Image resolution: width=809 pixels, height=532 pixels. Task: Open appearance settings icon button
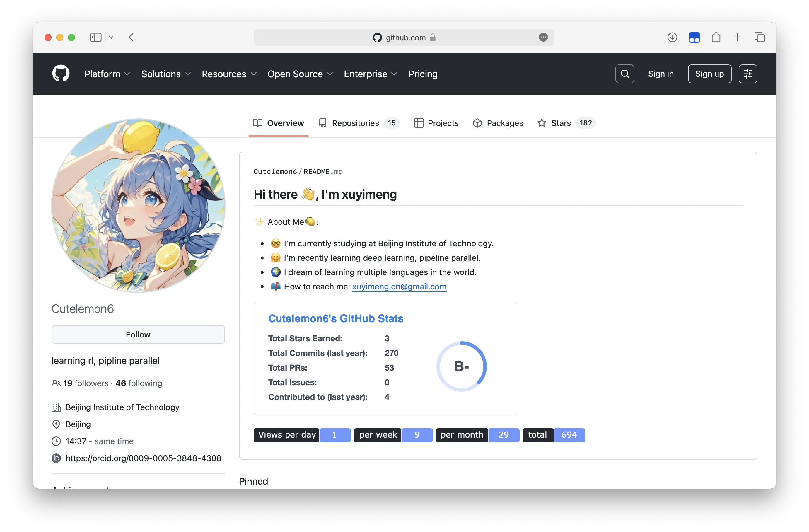pyautogui.click(x=747, y=74)
